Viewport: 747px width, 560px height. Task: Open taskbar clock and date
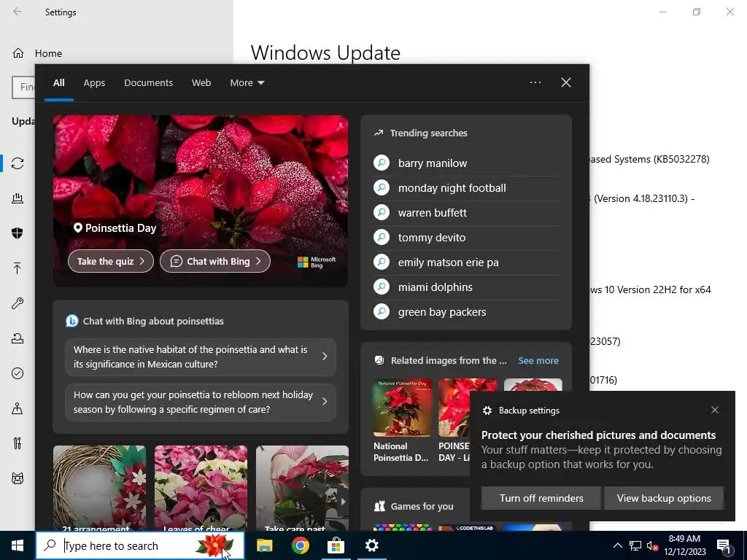click(x=684, y=545)
